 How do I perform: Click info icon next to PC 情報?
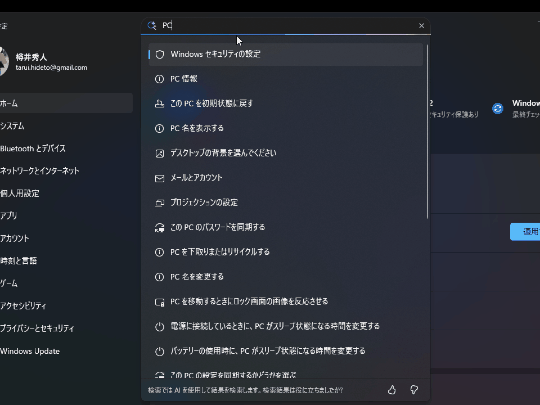159,79
